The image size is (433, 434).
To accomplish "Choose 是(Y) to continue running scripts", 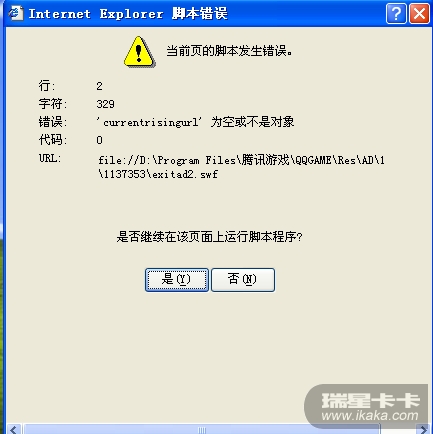I will (177, 280).
